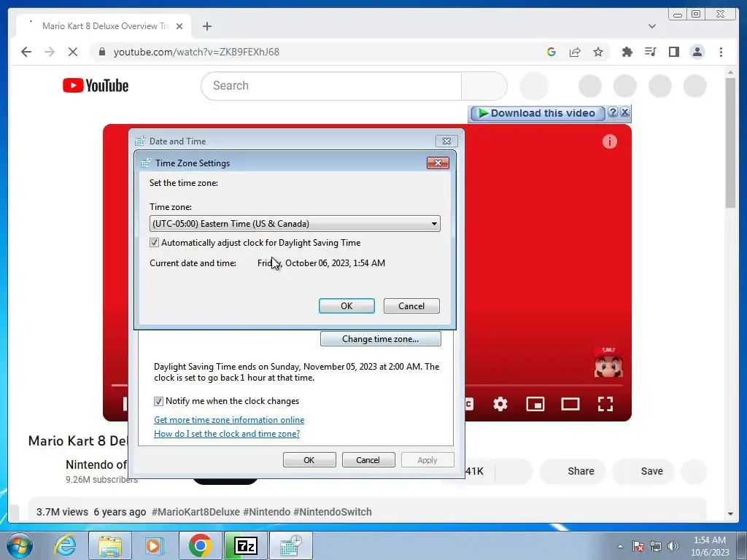
Task: Toggle Notify me when clock changes
Action: pyautogui.click(x=158, y=401)
